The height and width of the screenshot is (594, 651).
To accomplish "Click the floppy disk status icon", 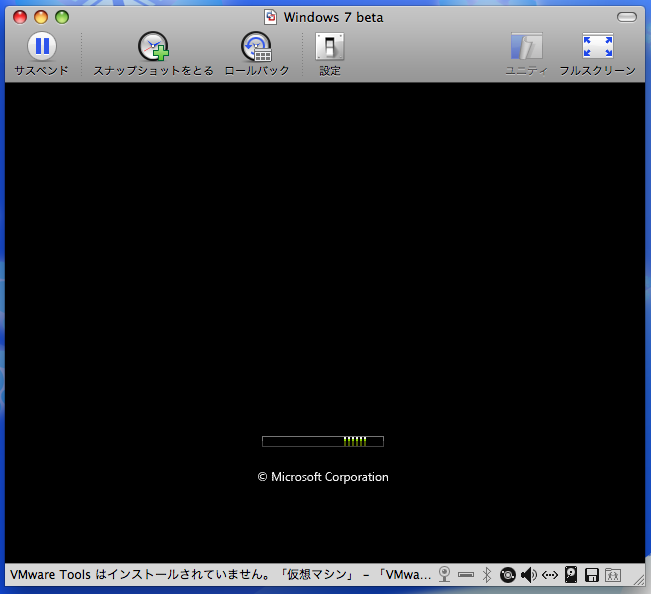I will (x=592, y=575).
